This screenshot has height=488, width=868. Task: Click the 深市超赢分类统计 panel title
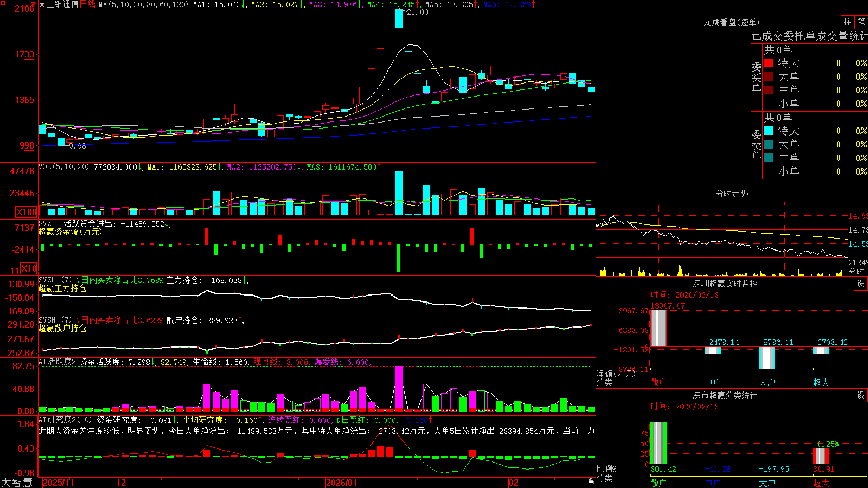click(x=725, y=395)
